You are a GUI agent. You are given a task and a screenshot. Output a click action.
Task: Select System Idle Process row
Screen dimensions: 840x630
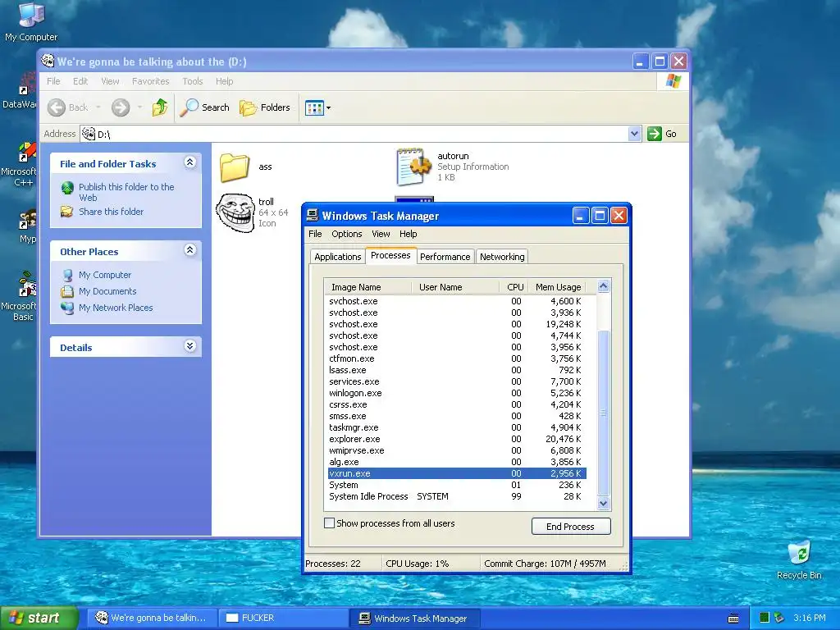tap(457, 496)
